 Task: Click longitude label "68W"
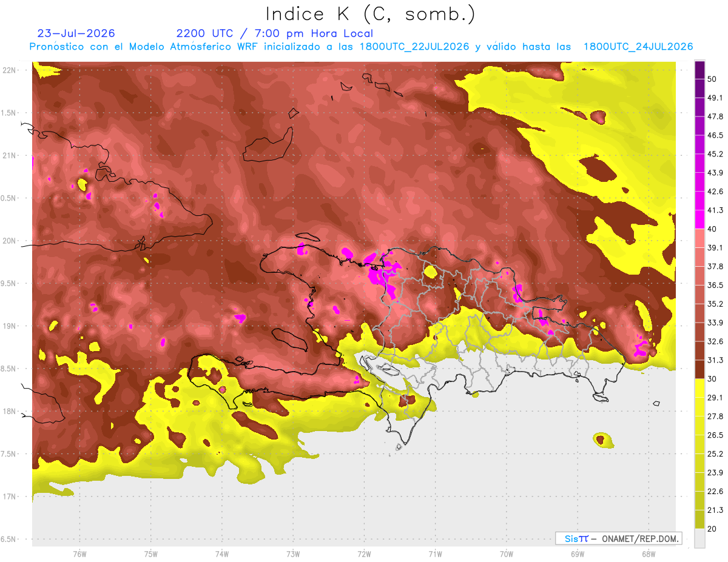coord(648,554)
